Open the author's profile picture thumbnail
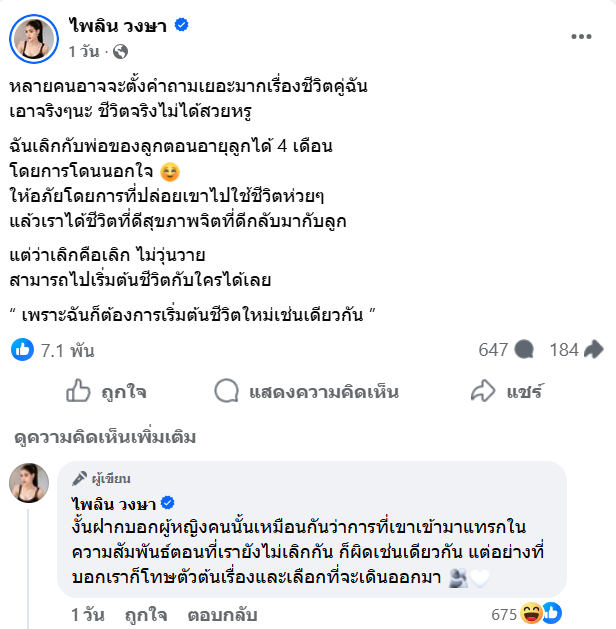Screen dimensions: 616x629 pyautogui.click(x=34, y=37)
